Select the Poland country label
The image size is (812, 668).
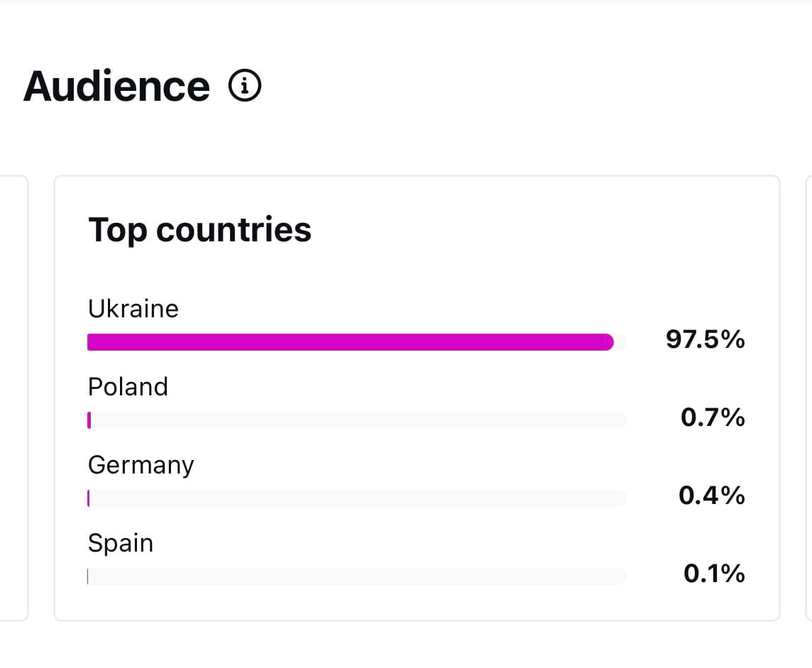(128, 386)
